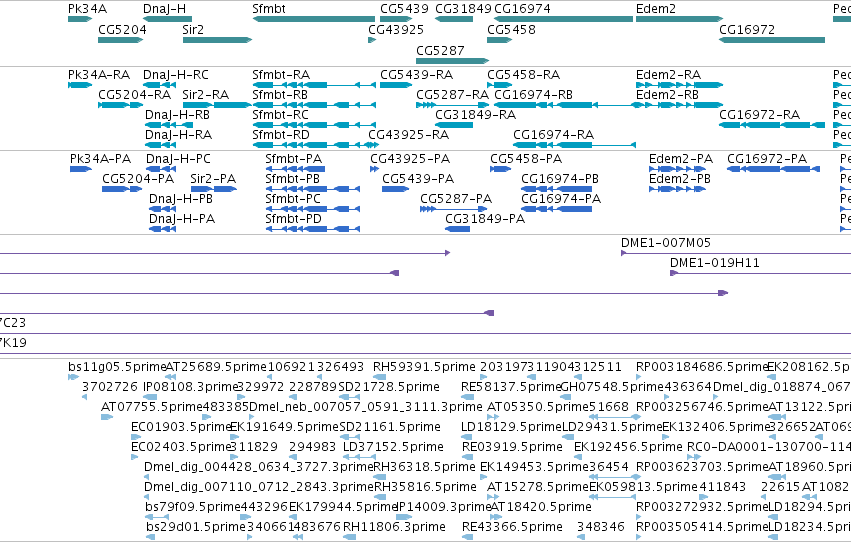Image resolution: width=851 pixels, height=542 pixels.
Task: Click the EK192456.5prime EST label
Action: pyautogui.click(x=628, y=447)
